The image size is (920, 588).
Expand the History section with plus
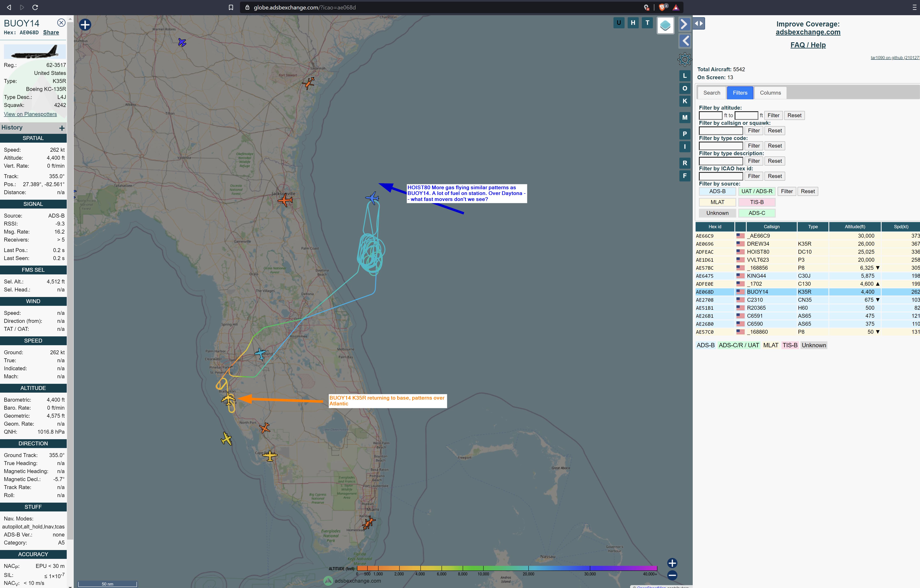[62, 128]
